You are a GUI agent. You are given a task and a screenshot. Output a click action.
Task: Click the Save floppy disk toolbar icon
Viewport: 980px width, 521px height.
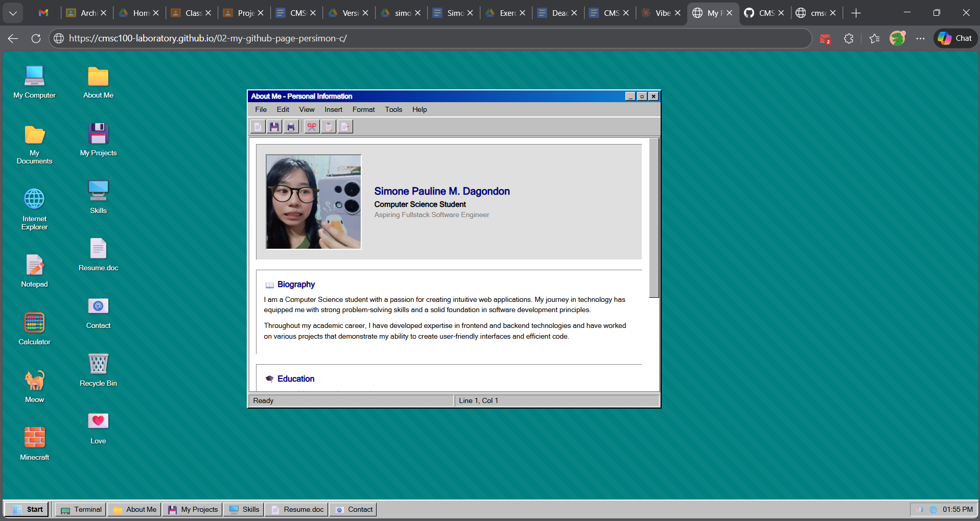pyautogui.click(x=274, y=126)
